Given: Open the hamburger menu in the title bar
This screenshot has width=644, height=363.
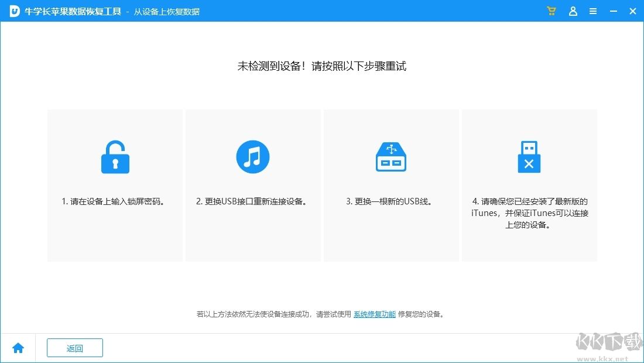Looking at the screenshot, I should (x=593, y=11).
